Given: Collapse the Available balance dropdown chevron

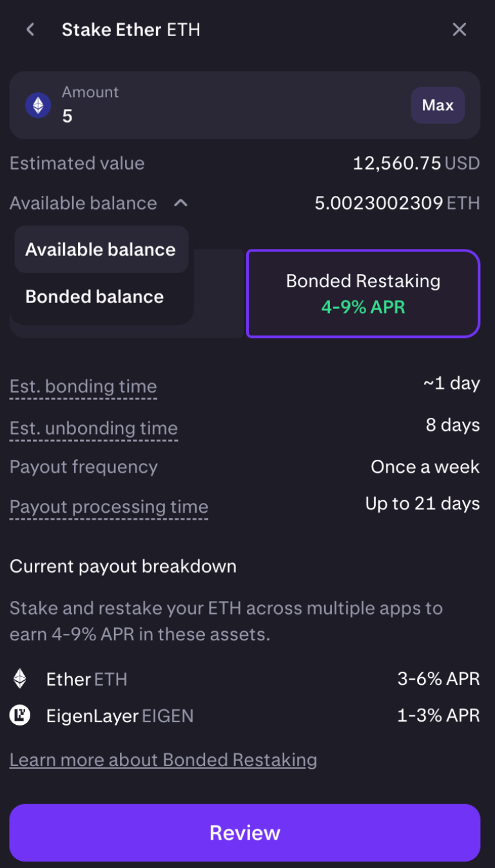Looking at the screenshot, I should pos(180,202).
